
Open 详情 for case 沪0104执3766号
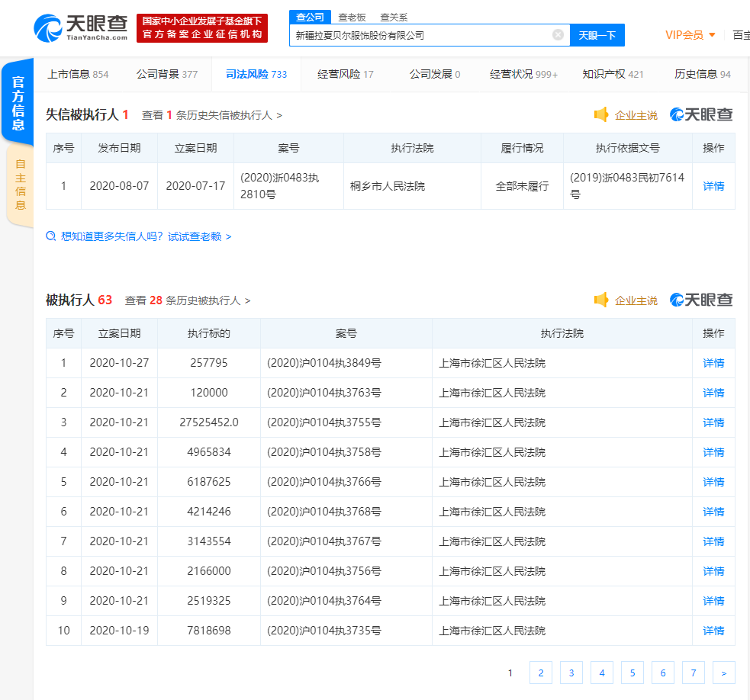click(713, 481)
